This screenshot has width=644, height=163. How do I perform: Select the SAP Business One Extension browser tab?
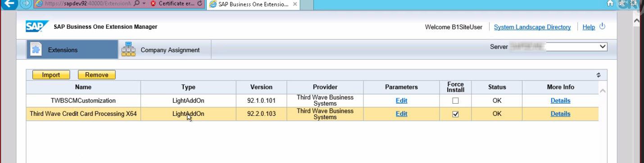coord(254,4)
